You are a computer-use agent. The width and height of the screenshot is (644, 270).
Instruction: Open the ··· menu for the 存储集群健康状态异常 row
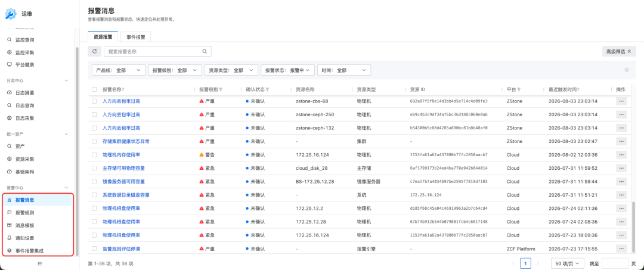pos(621,141)
